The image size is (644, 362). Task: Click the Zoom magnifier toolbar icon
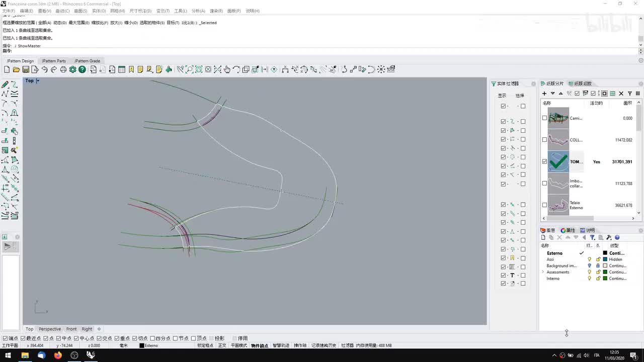190,69
